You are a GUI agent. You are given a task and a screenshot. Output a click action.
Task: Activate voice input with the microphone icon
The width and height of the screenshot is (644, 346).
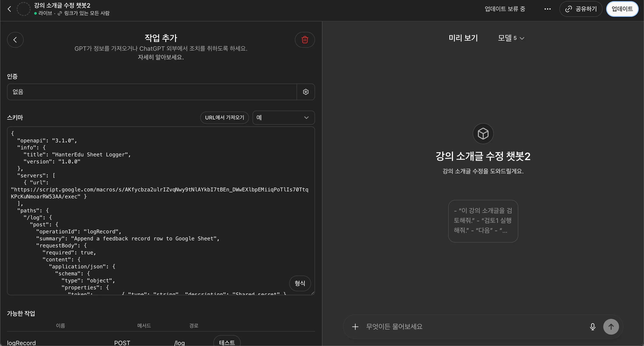click(593, 327)
